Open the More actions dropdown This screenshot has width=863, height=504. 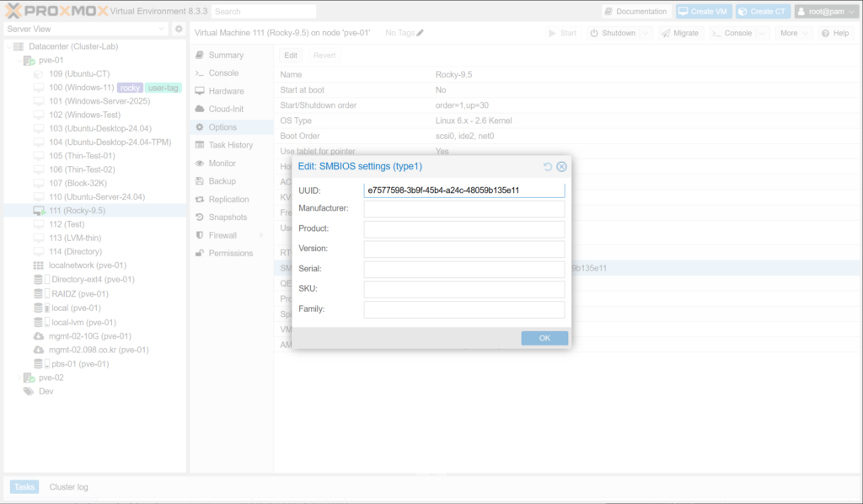click(x=794, y=33)
